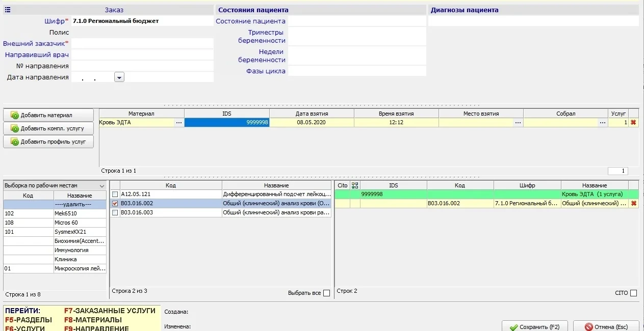Enable the Выбрать все checkbox

coord(326,293)
